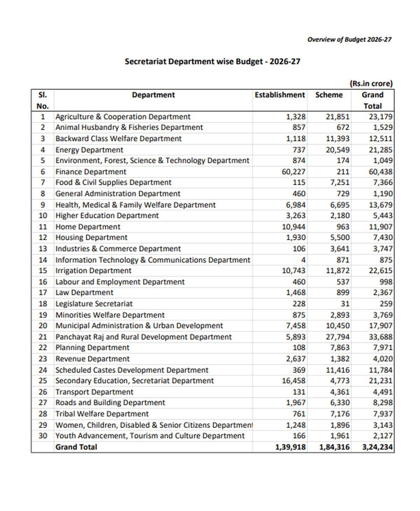Select the Youth Advancement, Tourism and Culture Department row
This screenshot has height=511, width=420.
150,436
